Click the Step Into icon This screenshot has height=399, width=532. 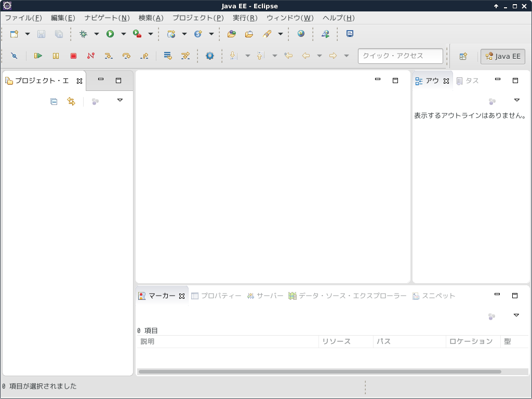pyautogui.click(x=109, y=56)
